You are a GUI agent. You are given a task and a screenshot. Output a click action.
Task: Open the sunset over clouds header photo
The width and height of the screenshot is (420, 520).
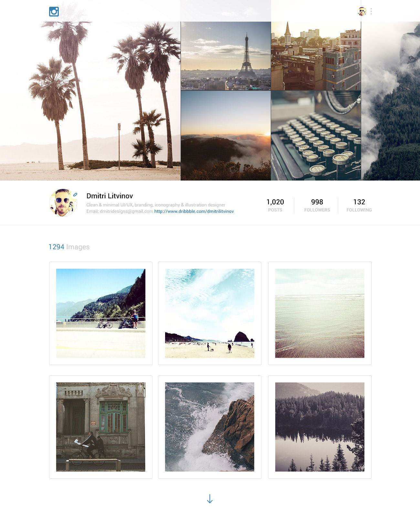pyautogui.click(x=226, y=135)
